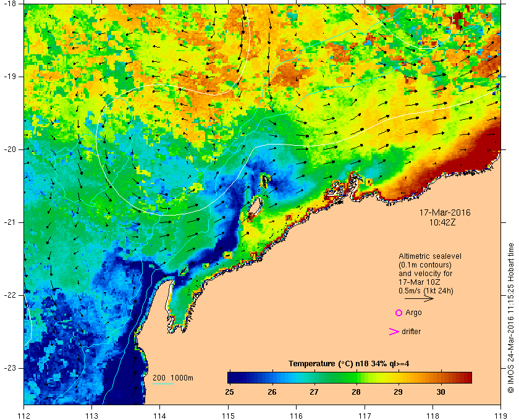Image resolution: width=519 pixels, height=420 pixels.
Task: Click the 'Temperature (°C) n18 34% ql>=4' title
Action: 349,364
